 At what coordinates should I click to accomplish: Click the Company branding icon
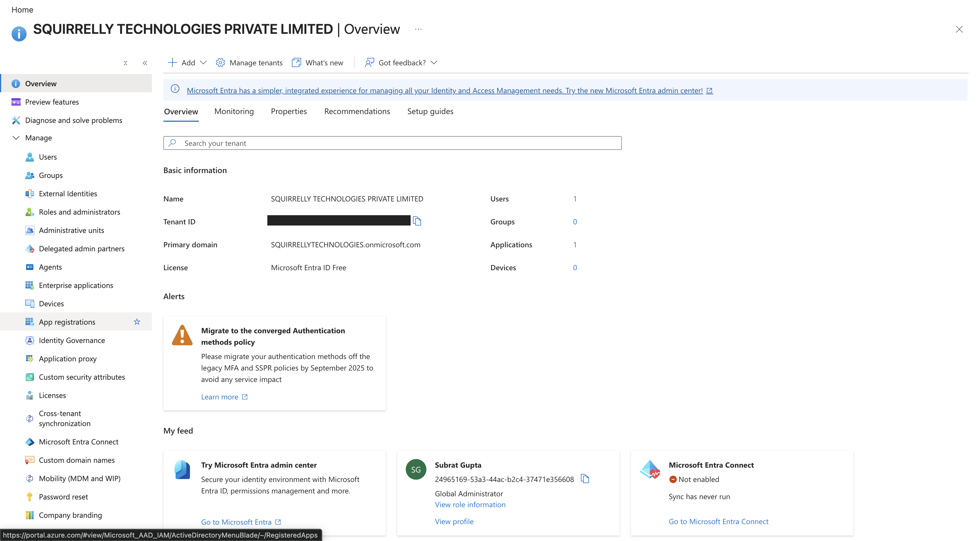pyautogui.click(x=30, y=515)
